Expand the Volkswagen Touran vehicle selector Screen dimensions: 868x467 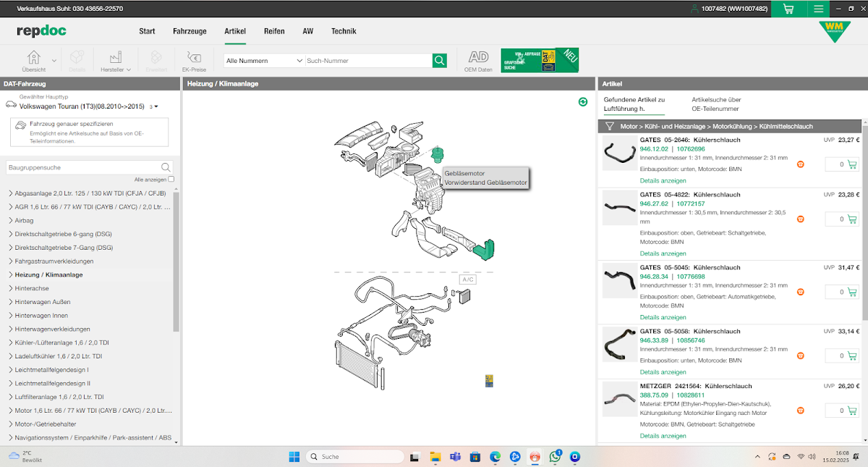[x=156, y=106]
